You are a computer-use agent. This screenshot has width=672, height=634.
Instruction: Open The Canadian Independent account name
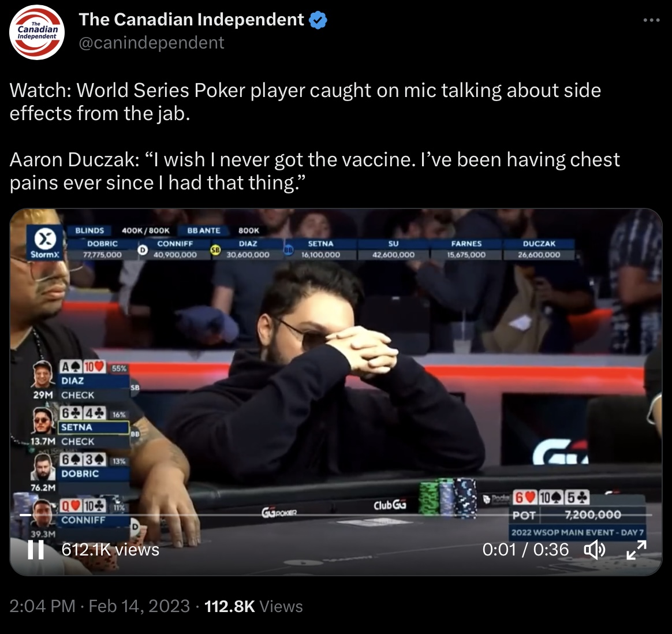pyautogui.click(x=191, y=20)
